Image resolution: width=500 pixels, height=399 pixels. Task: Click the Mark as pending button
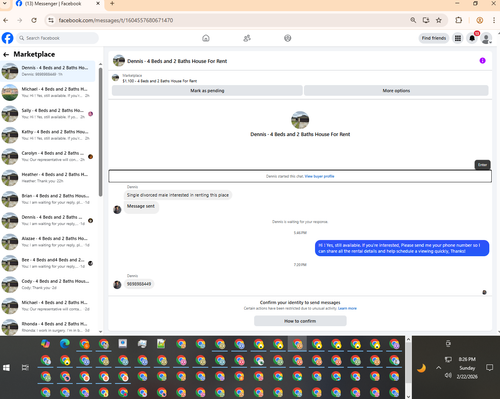pos(207,91)
